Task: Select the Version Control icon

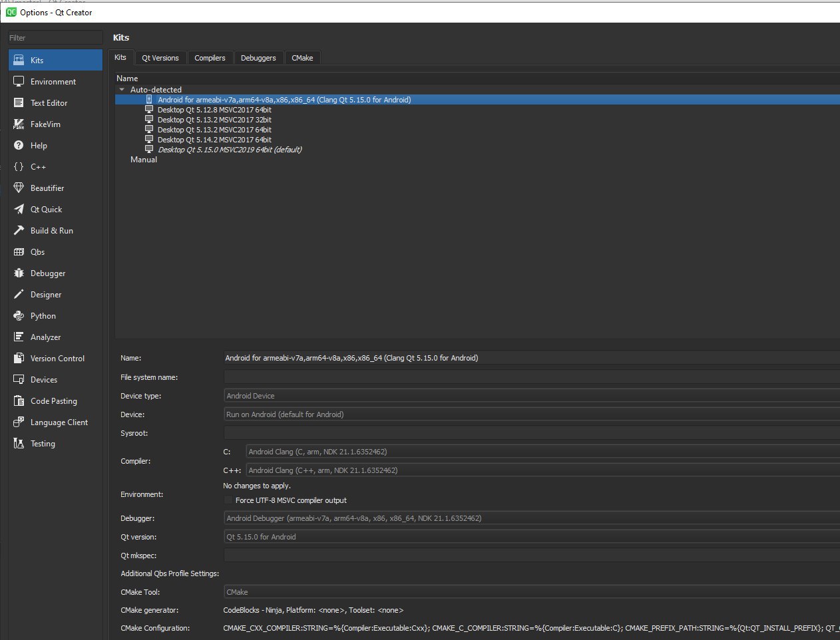Action: pyautogui.click(x=19, y=358)
